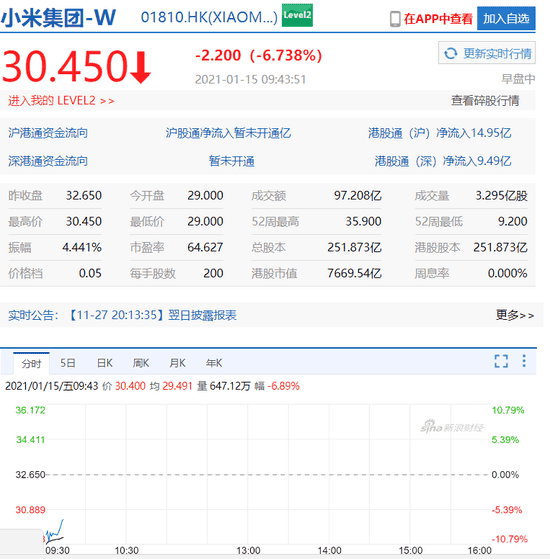Viewport: 550px width, 559px height.
Task: Open 在APP中查看 link
Action: click(438, 19)
